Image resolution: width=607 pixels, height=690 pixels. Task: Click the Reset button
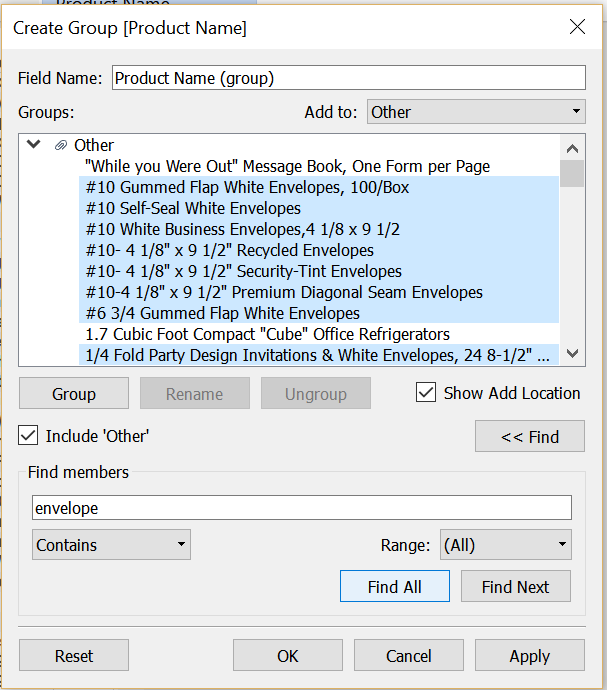coord(74,656)
